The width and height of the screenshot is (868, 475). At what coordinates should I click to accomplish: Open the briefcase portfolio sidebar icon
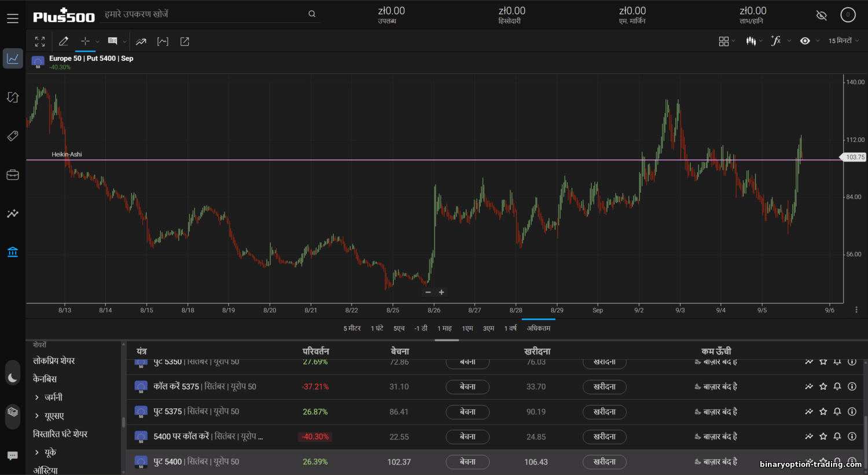tap(13, 175)
